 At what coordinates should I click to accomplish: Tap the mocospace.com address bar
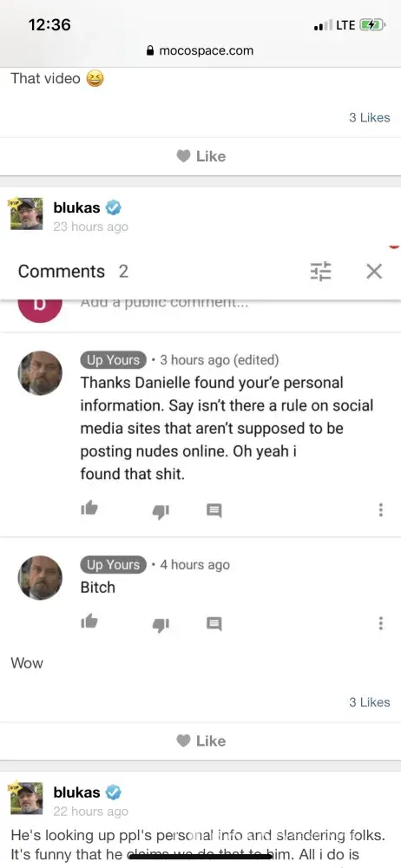(200, 51)
